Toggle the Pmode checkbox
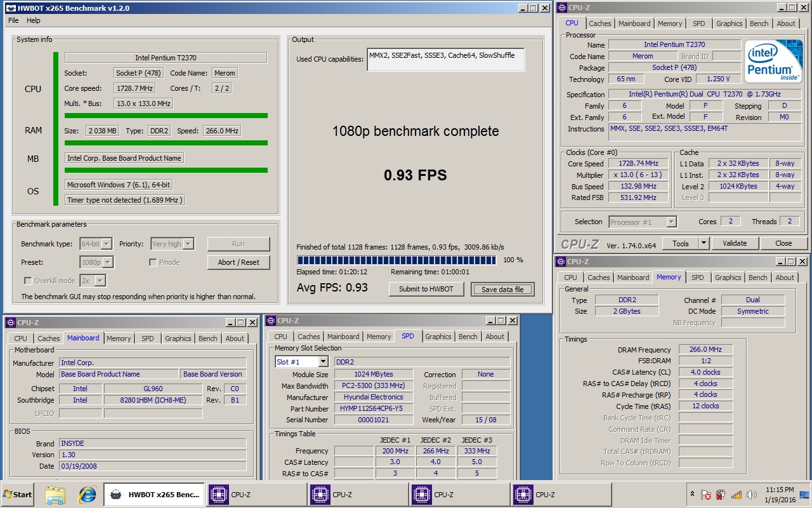This screenshot has width=812, height=508. [153, 262]
